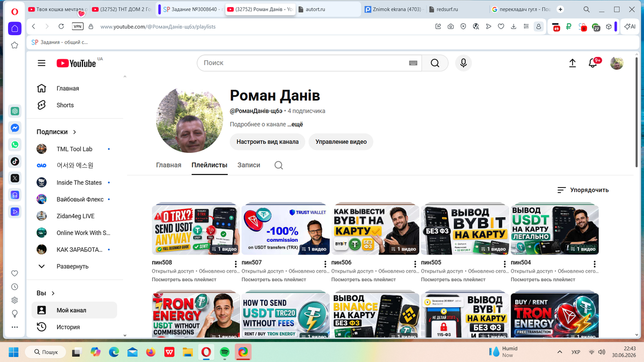Open the YouTube guide hamburger menu
Screen dimensions: 644x362
pyautogui.click(x=41, y=63)
